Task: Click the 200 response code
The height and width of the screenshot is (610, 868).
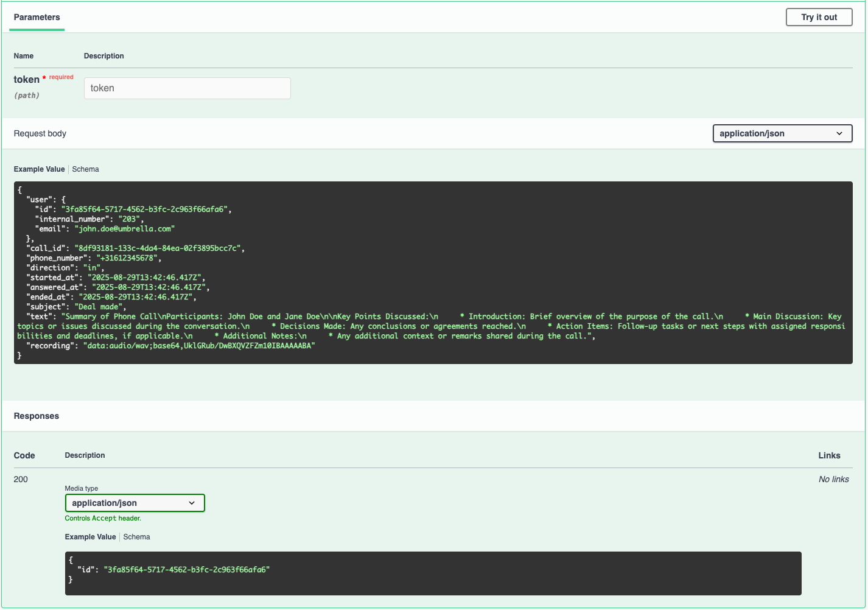Action: click(21, 479)
